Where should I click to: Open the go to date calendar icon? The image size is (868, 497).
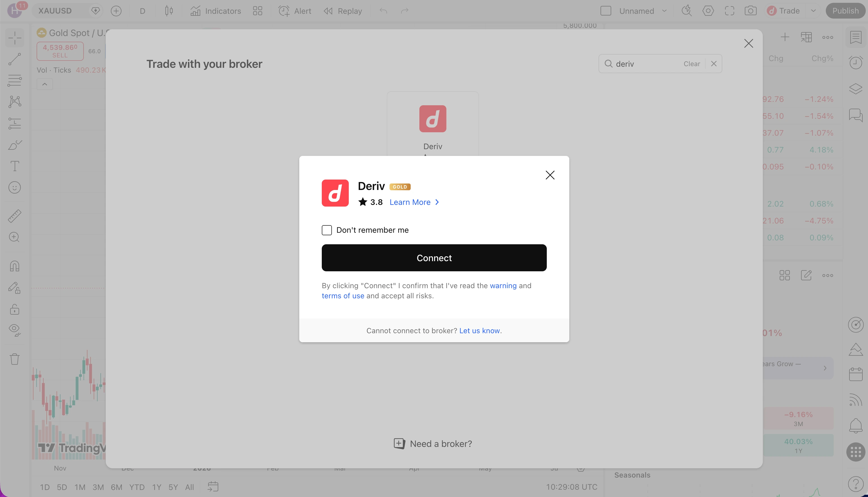tap(213, 486)
